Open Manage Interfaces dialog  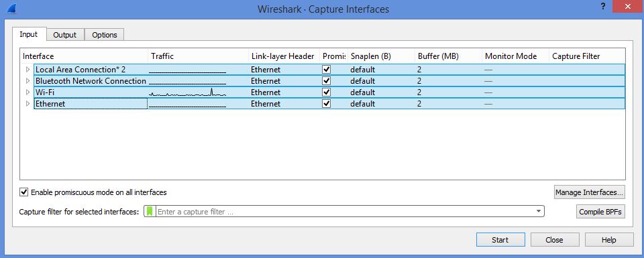pos(590,192)
